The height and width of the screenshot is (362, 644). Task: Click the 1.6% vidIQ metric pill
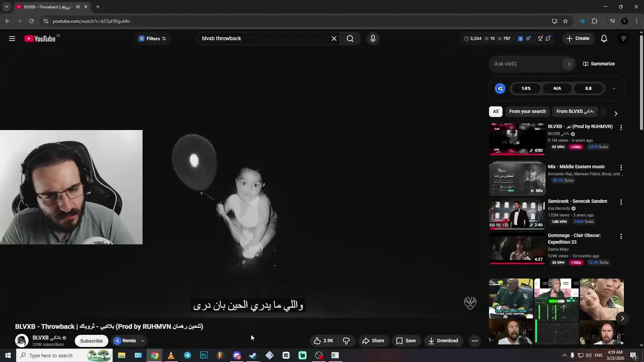click(x=526, y=88)
